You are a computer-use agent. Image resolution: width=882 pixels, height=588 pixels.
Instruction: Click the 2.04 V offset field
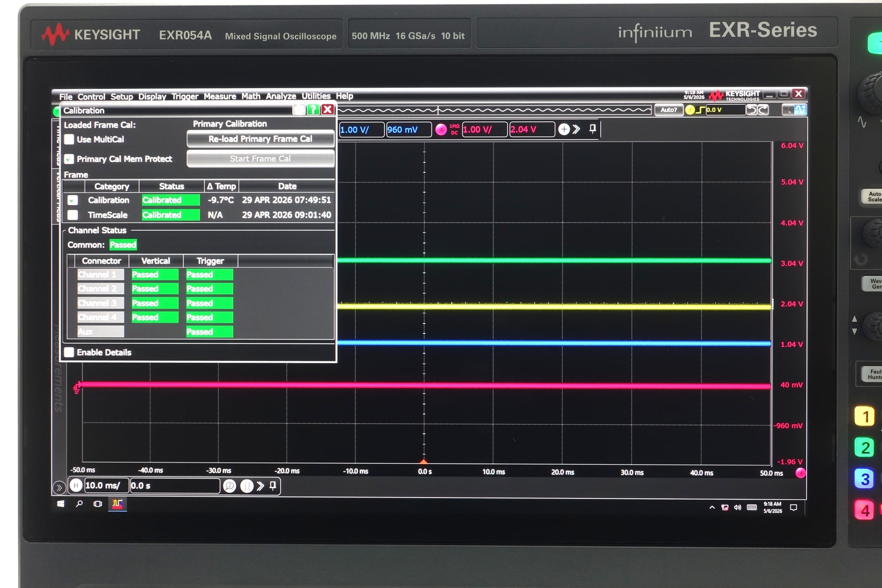pyautogui.click(x=532, y=129)
